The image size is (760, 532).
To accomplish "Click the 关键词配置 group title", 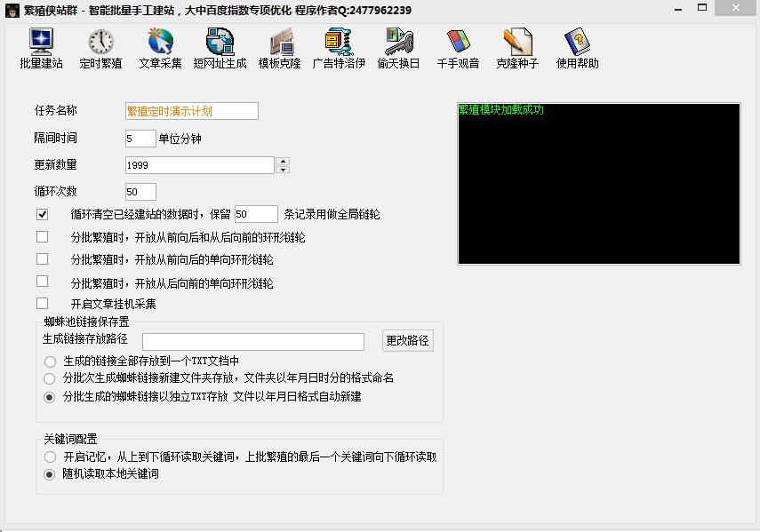I will coord(71,439).
